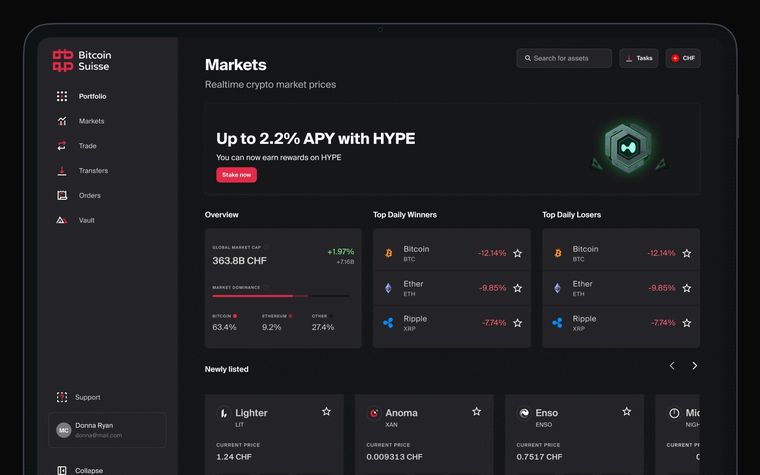Click the Vault mountain icon

pos(62,220)
